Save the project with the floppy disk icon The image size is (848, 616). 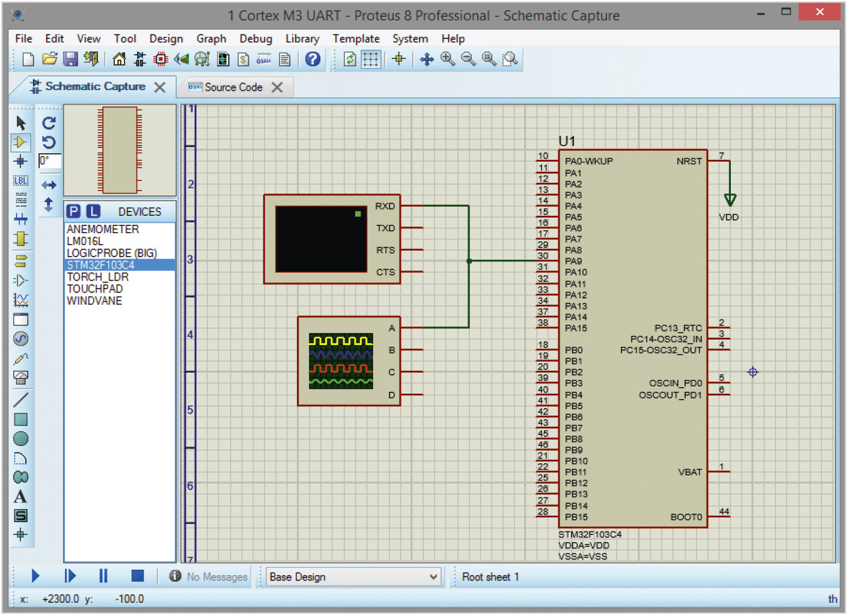click(70, 59)
